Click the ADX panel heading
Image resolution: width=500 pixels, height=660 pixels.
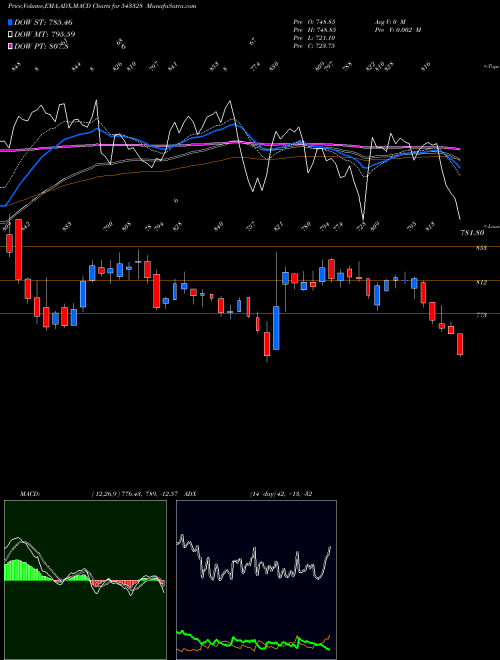190,494
